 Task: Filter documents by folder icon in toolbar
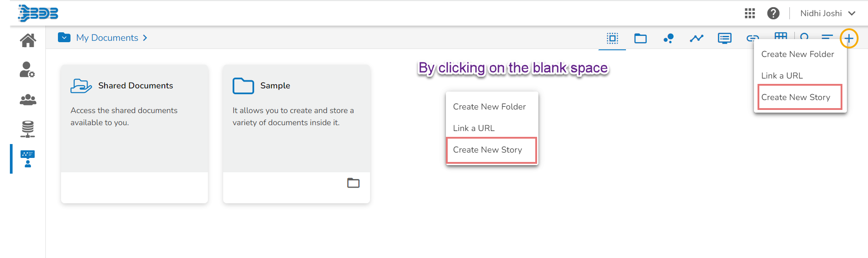(640, 39)
